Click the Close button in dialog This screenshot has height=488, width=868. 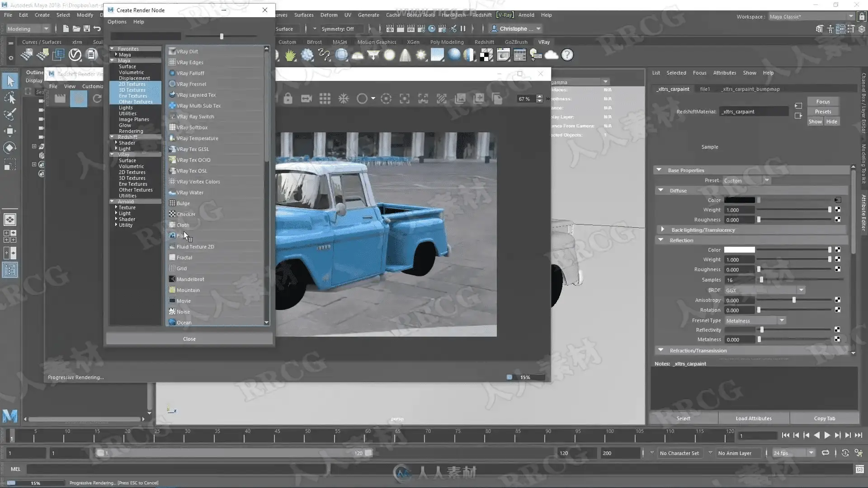tap(189, 339)
